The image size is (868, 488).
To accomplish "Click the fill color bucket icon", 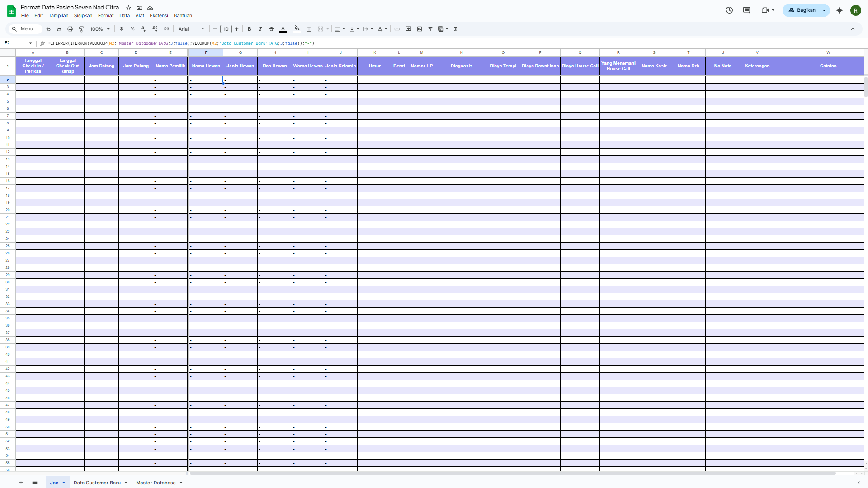I will (297, 29).
